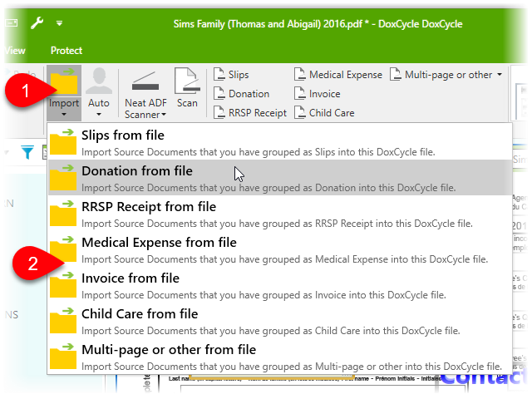Click the Neat ADF Scanner icon
This screenshot has width=532, height=394.
(x=145, y=82)
